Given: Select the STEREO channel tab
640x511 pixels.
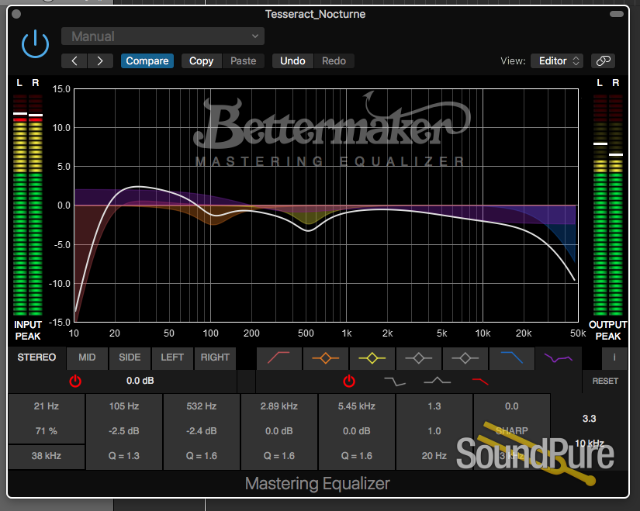Looking at the screenshot, I should point(37,358).
